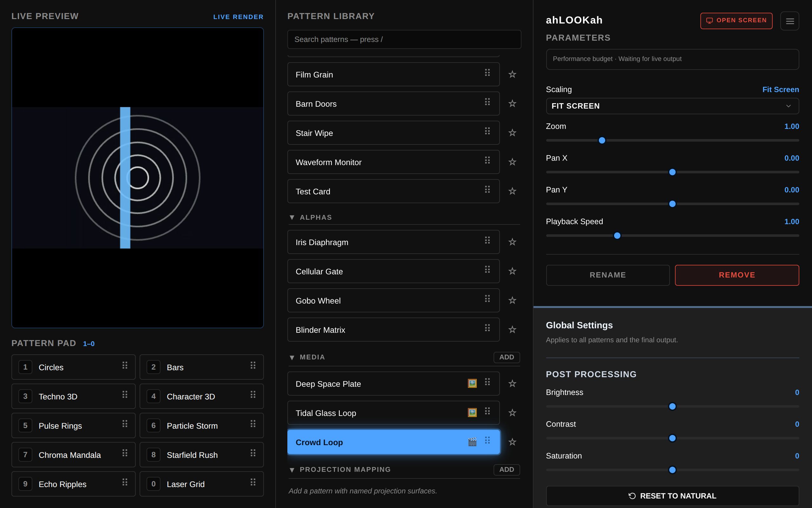Screen dimensions: 812x508
Task: Click the live preview canvas
Action: [x=138, y=178]
